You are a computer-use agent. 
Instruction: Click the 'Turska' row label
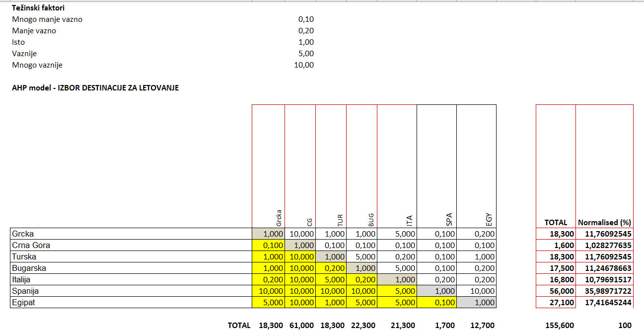[131, 256]
